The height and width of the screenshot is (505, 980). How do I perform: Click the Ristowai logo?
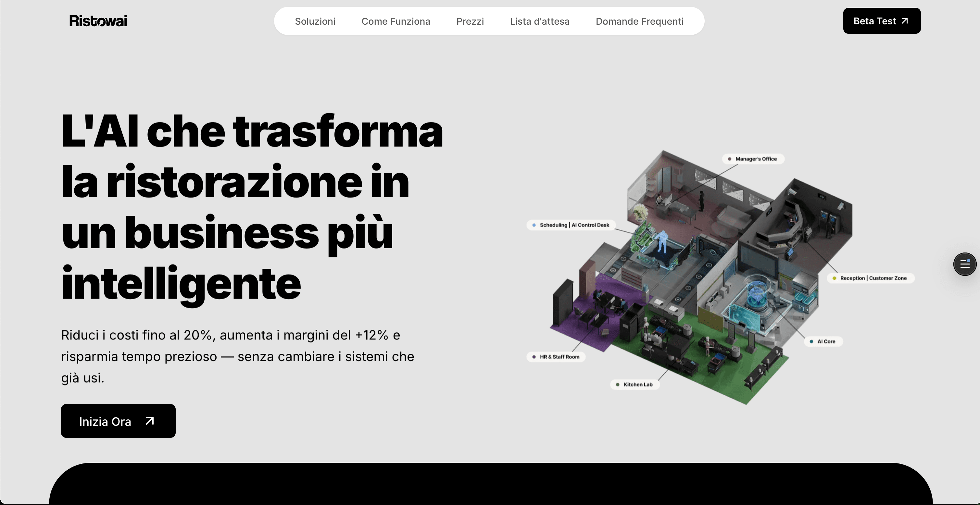pos(98,21)
